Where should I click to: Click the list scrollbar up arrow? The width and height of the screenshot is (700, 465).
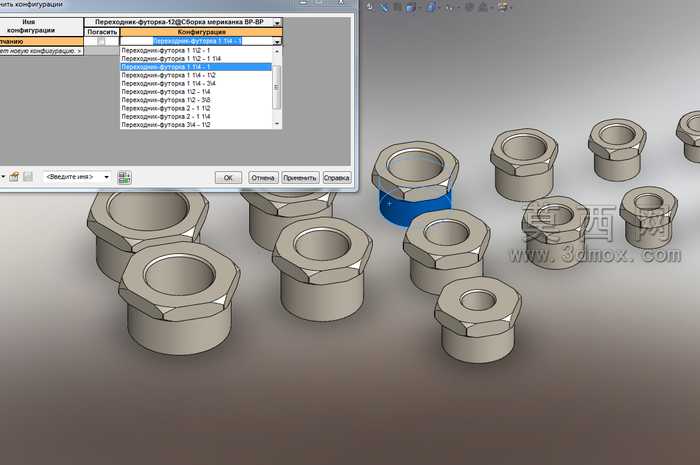pos(277,51)
